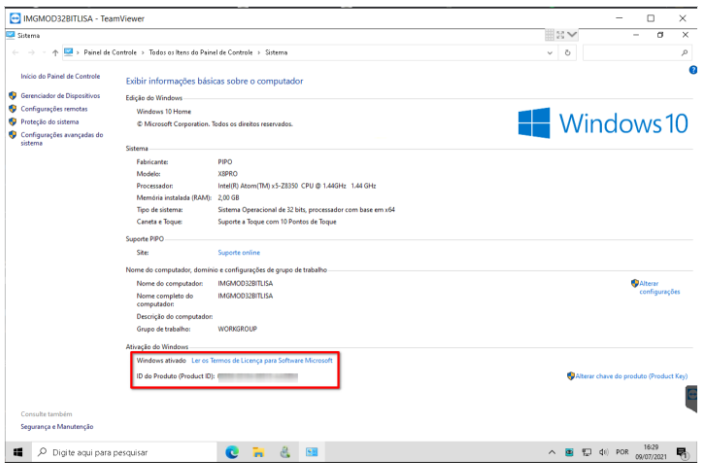703x466 pixels.
Task: Open 'Proteção do sistema' link
Action: pos(49,122)
